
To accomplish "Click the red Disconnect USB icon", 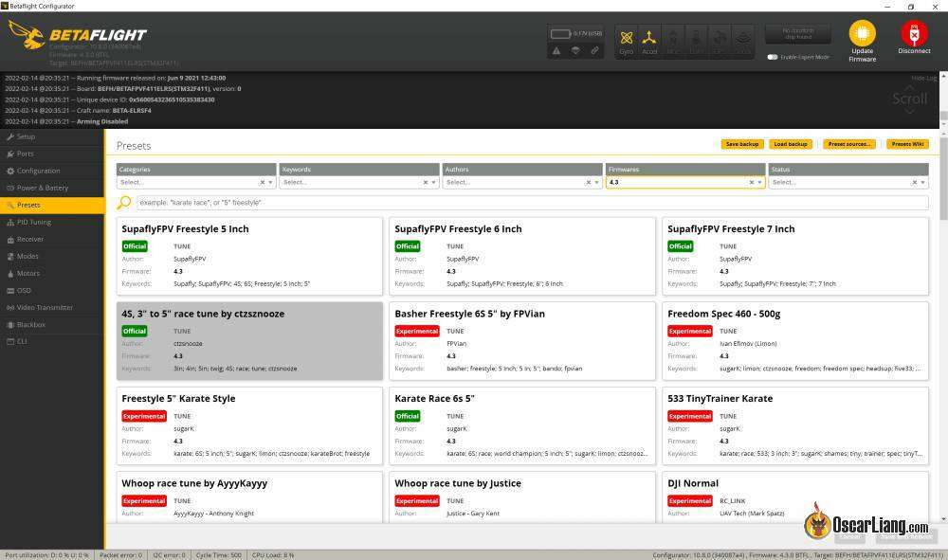I will 914,33.
